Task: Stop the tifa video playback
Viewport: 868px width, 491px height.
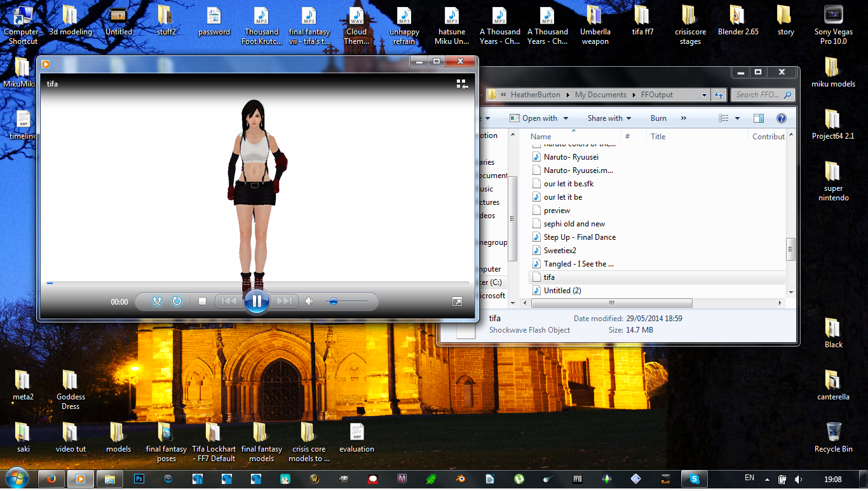Action: [x=202, y=301]
